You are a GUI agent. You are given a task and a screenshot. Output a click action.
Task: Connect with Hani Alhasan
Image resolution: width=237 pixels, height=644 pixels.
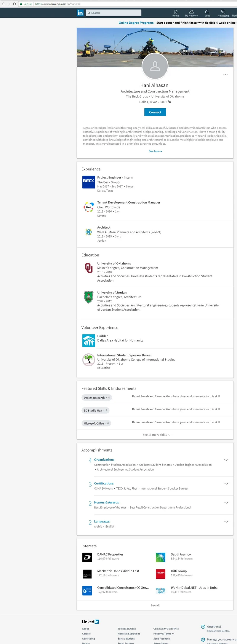[155, 112]
